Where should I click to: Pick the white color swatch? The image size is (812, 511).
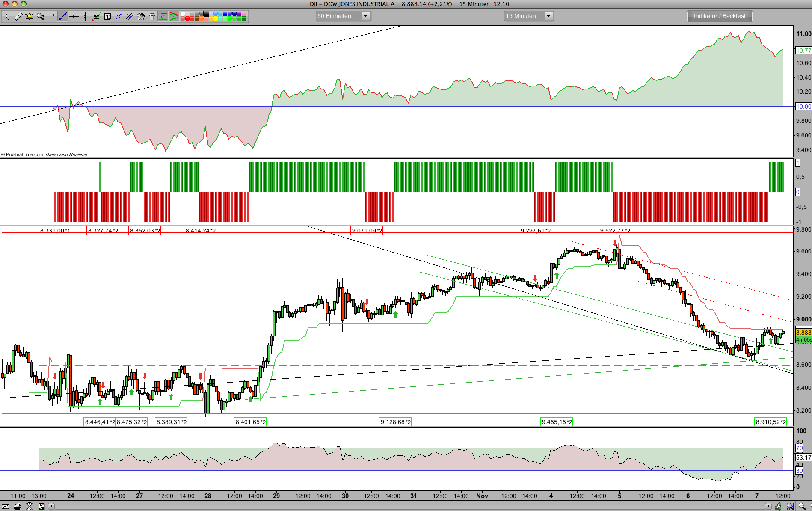coord(183,14)
